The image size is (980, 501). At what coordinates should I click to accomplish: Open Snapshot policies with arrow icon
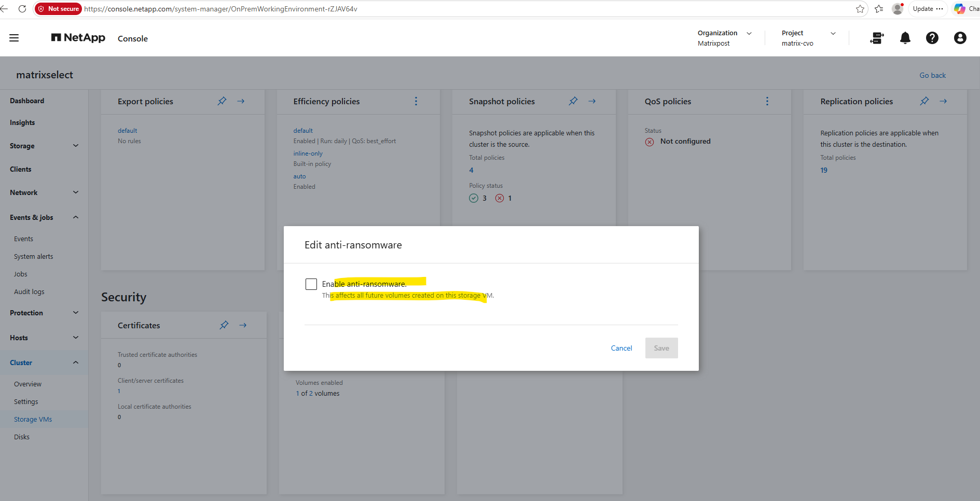point(592,101)
